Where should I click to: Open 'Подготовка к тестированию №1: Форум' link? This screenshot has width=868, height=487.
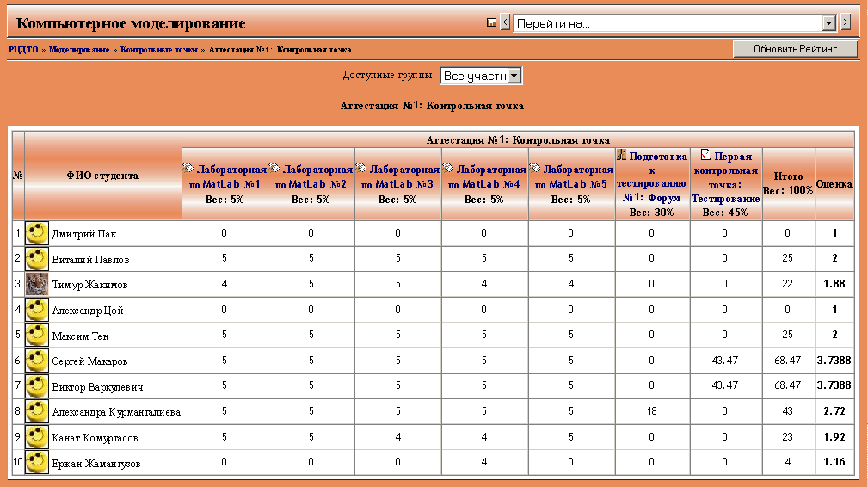[652, 177]
